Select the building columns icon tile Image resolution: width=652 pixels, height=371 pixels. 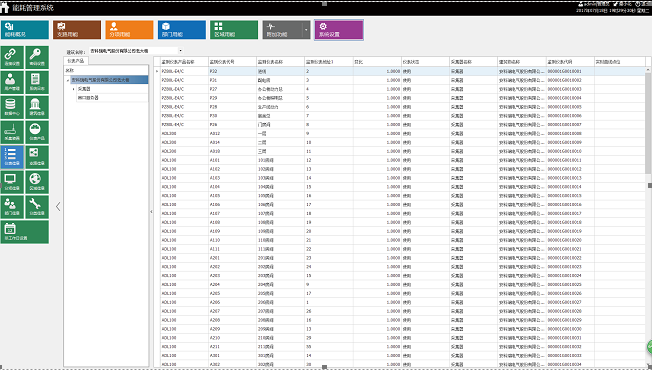click(x=37, y=107)
